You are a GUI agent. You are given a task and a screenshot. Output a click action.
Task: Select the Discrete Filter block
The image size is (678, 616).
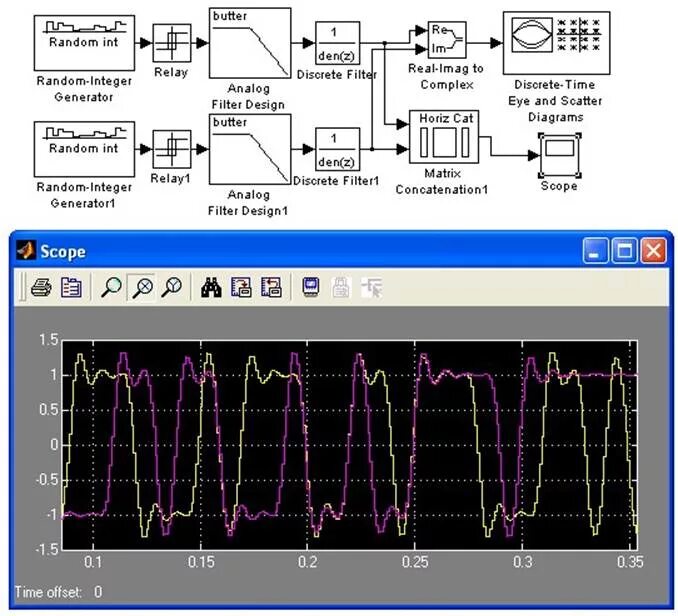point(337,43)
